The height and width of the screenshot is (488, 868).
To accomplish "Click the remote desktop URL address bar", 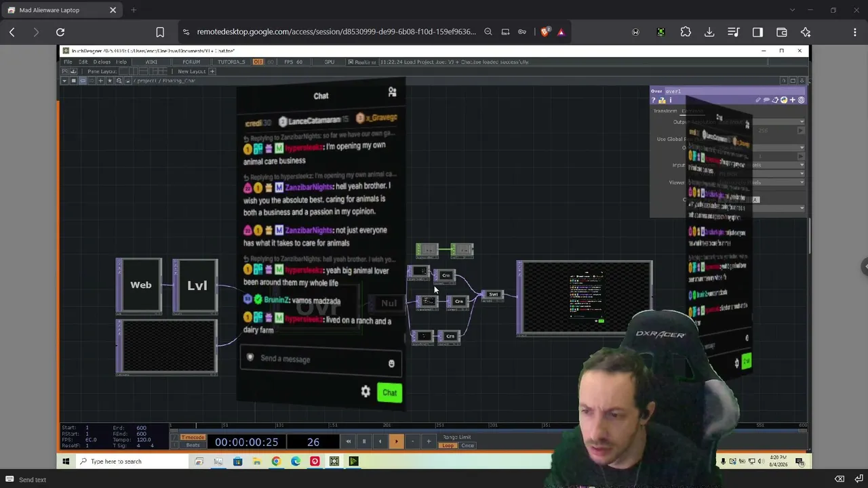I will tap(336, 32).
